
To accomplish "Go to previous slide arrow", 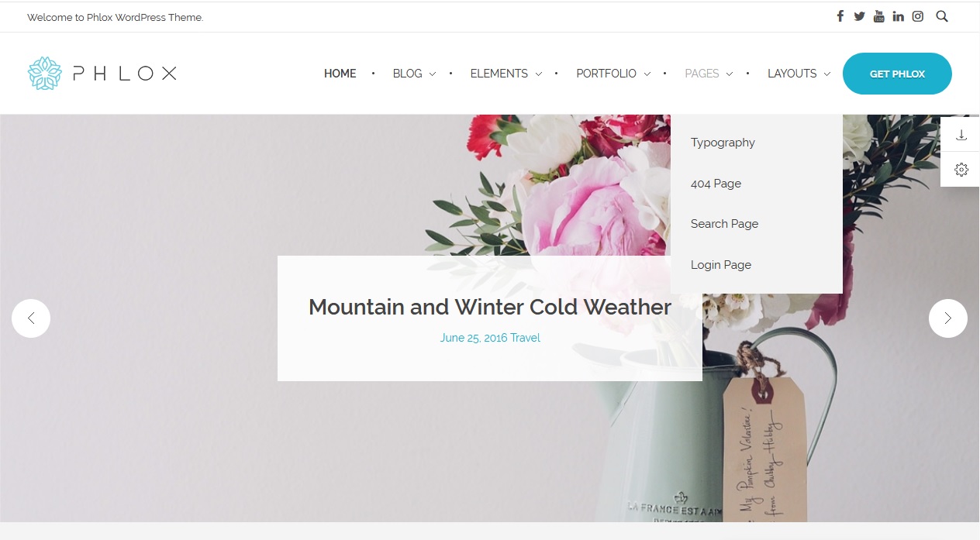I will click(31, 318).
